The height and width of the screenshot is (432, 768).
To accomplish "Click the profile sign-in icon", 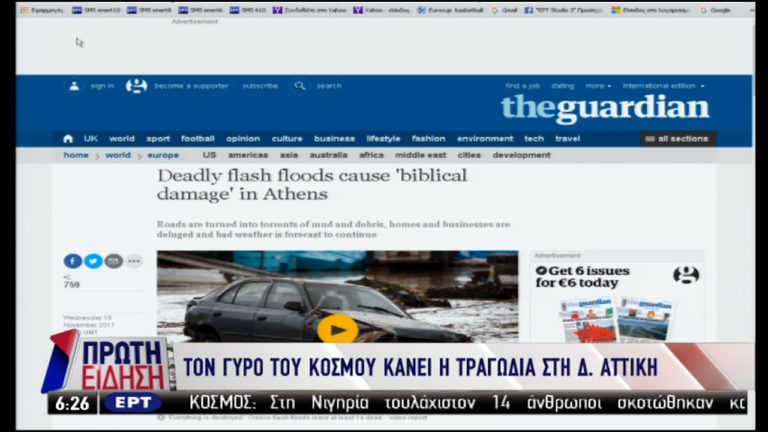I will 74,86.
